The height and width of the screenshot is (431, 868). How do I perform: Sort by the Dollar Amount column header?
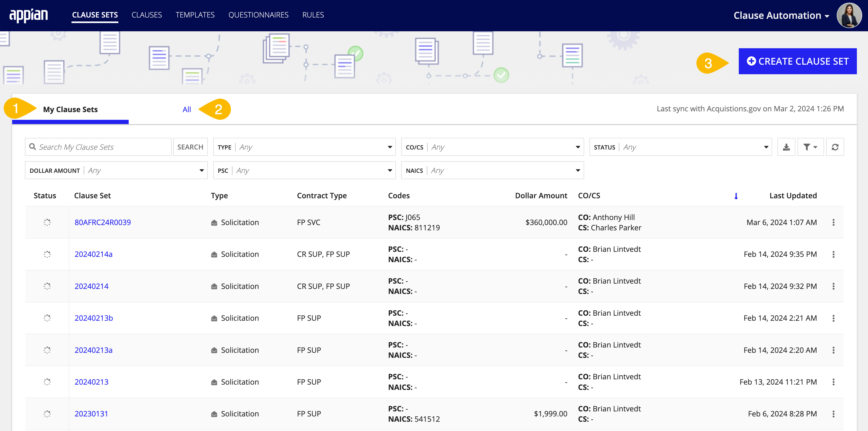541,196
